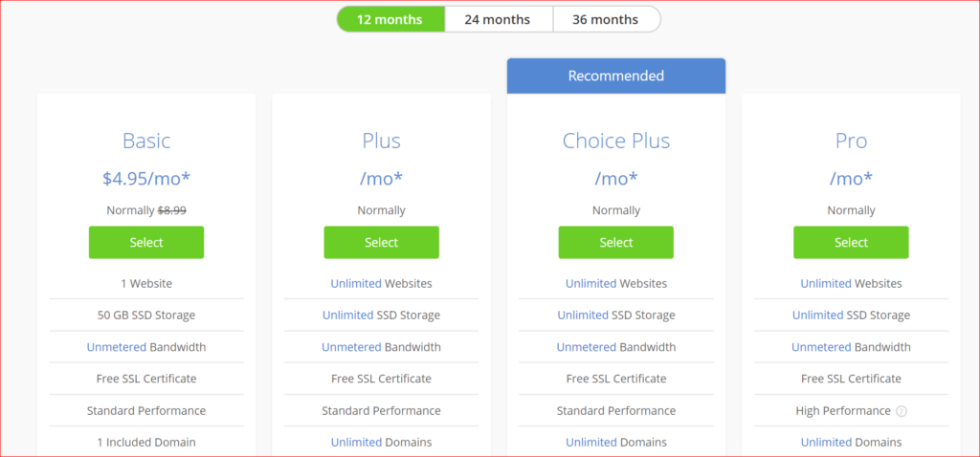Choose the 36 months billing tab
The image size is (980, 457).
(x=606, y=19)
